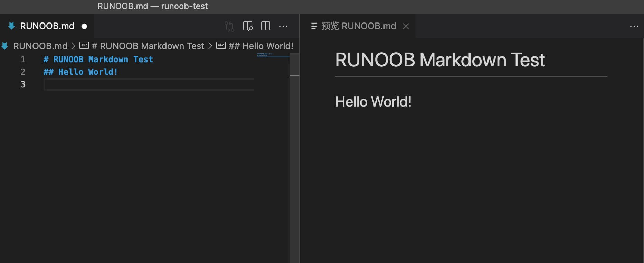Click the editor's vertical scrollbar thumb
Viewport: 644px width, 263px height.
294,65
